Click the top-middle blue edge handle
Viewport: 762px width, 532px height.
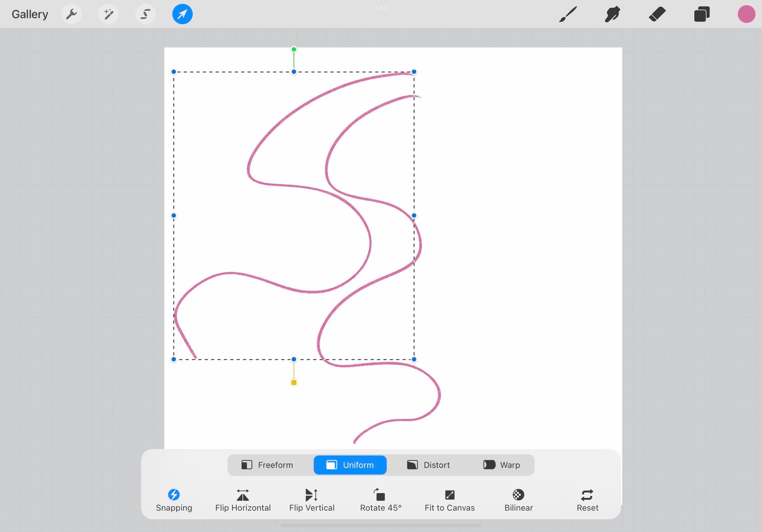tap(294, 72)
